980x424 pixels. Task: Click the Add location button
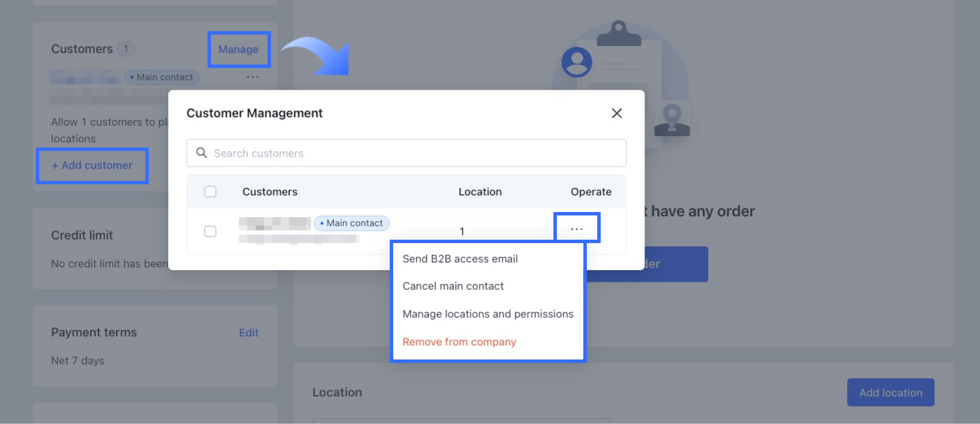(891, 392)
